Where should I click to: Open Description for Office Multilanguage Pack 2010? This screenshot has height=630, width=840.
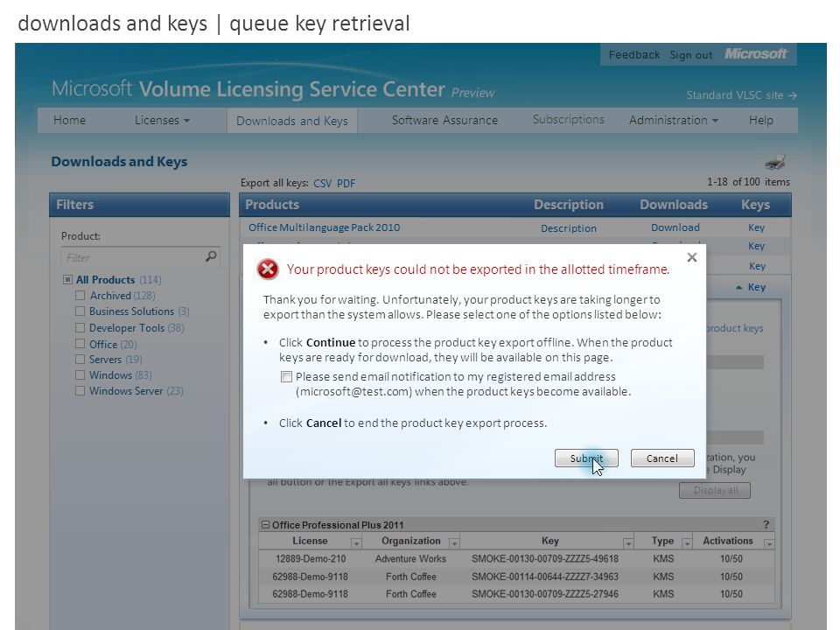coord(569,228)
